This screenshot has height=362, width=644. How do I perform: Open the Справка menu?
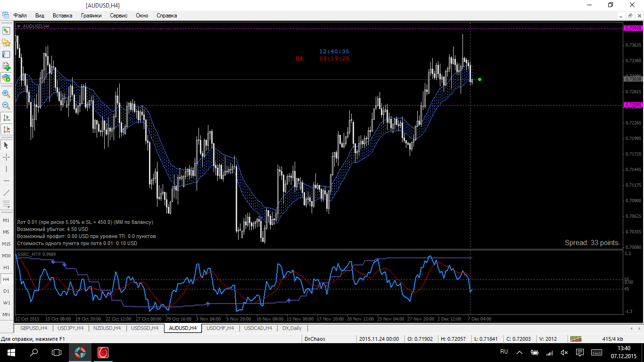click(x=166, y=16)
